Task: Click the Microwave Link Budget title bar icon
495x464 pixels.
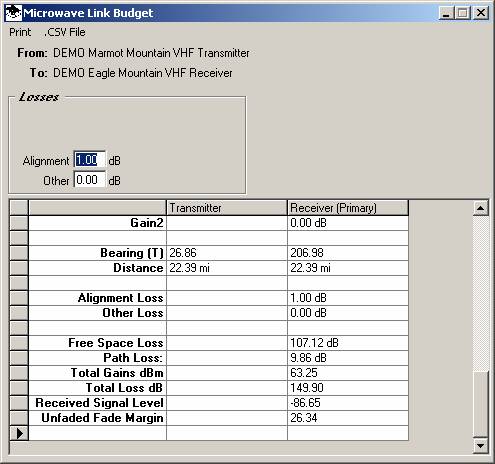Action: click(14, 13)
